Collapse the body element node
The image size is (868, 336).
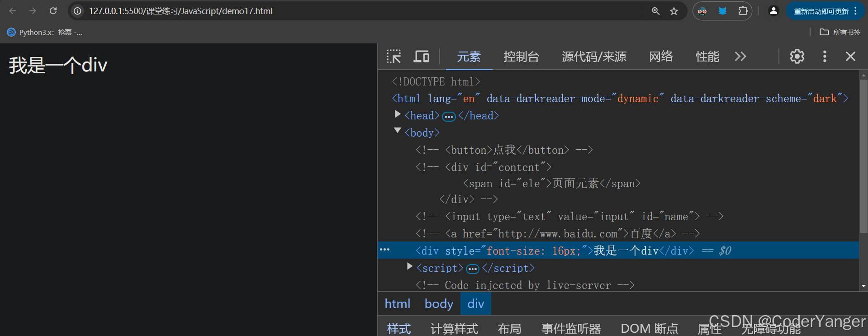click(x=398, y=131)
